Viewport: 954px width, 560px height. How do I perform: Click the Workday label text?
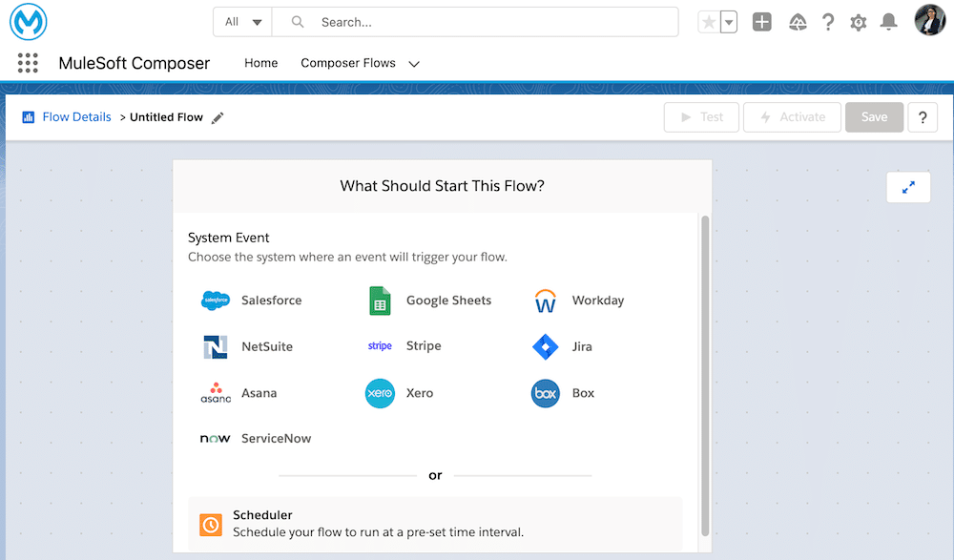(598, 301)
